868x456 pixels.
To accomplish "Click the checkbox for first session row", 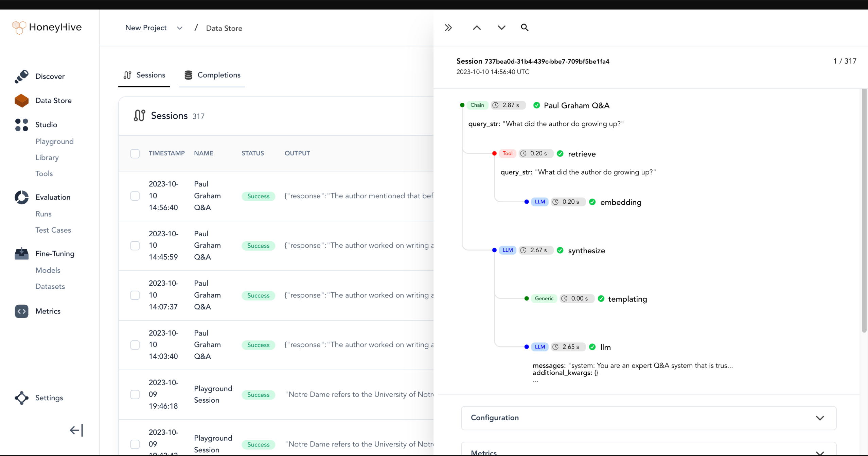I will (x=135, y=195).
